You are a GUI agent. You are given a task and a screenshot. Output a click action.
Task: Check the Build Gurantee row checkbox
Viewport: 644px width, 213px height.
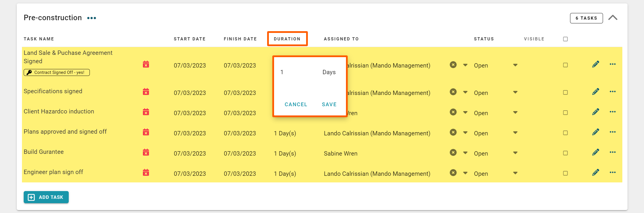pos(565,153)
